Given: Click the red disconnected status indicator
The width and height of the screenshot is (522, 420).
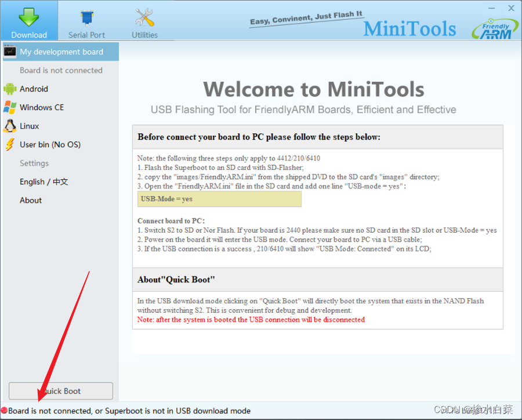Looking at the screenshot, I should tap(5, 410).
